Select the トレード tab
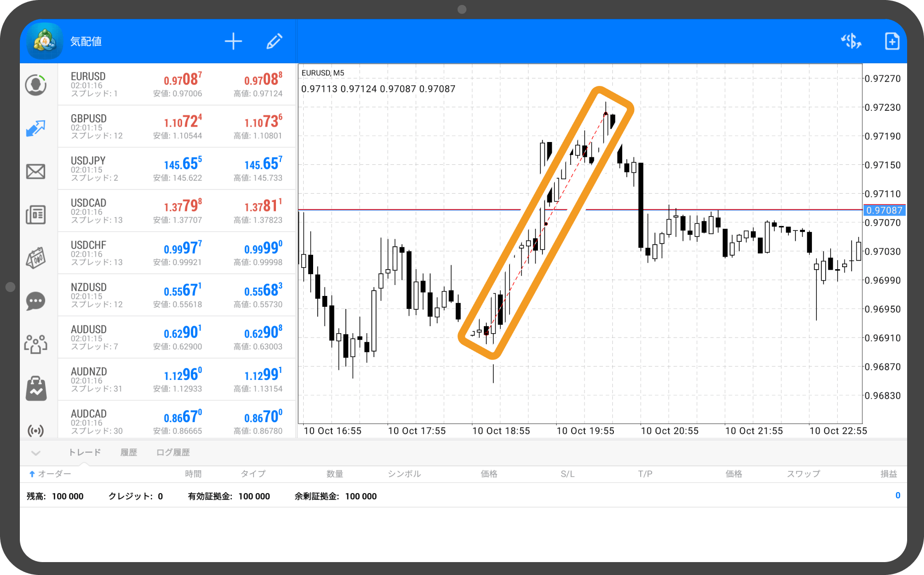 tap(84, 452)
